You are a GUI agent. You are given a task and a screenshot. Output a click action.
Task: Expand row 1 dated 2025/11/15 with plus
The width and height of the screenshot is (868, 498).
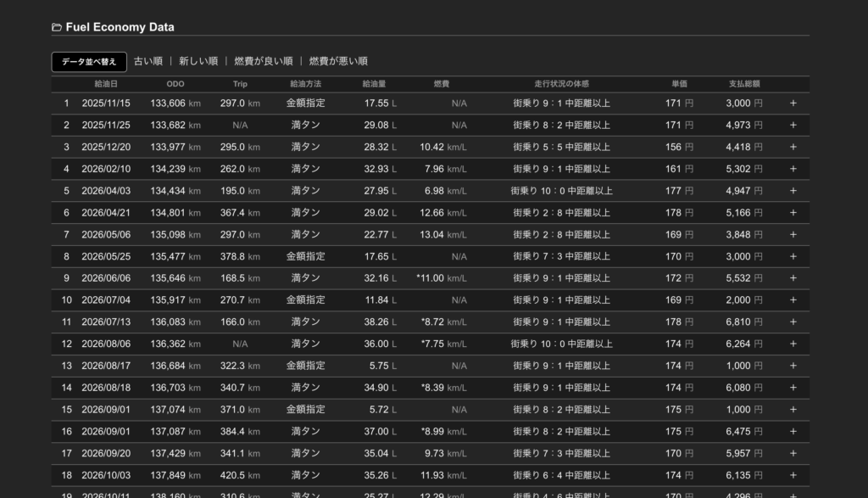click(x=793, y=103)
